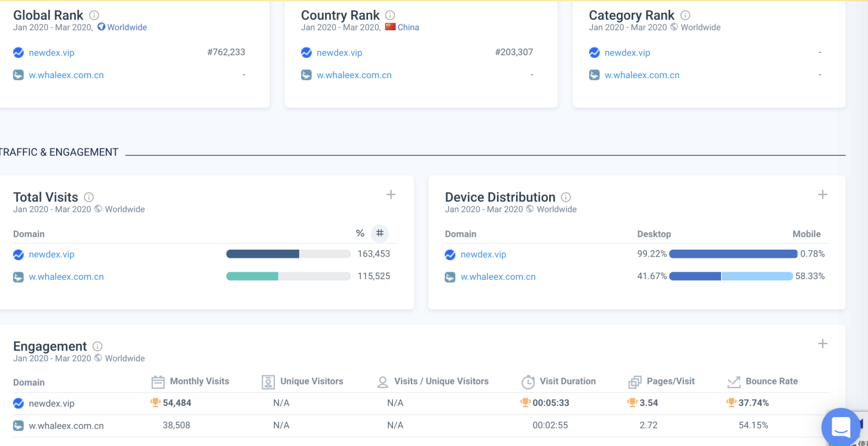The image size is (868, 446).
Task: Click the Visit Duration clock icon
Action: coord(528,382)
